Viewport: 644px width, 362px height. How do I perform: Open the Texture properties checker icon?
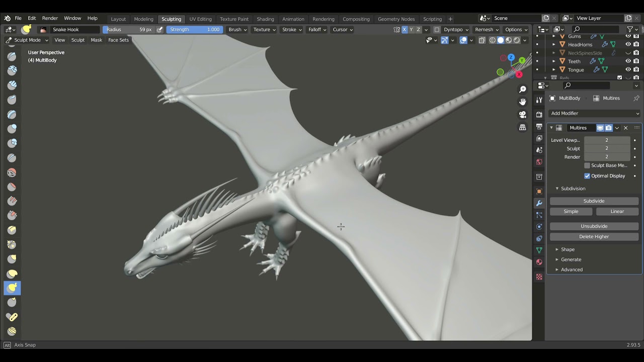click(x=539, y=277)
